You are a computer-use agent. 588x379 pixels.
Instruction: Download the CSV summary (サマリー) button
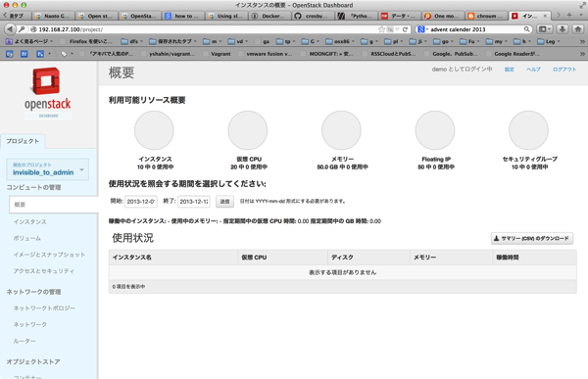point(532,238)
